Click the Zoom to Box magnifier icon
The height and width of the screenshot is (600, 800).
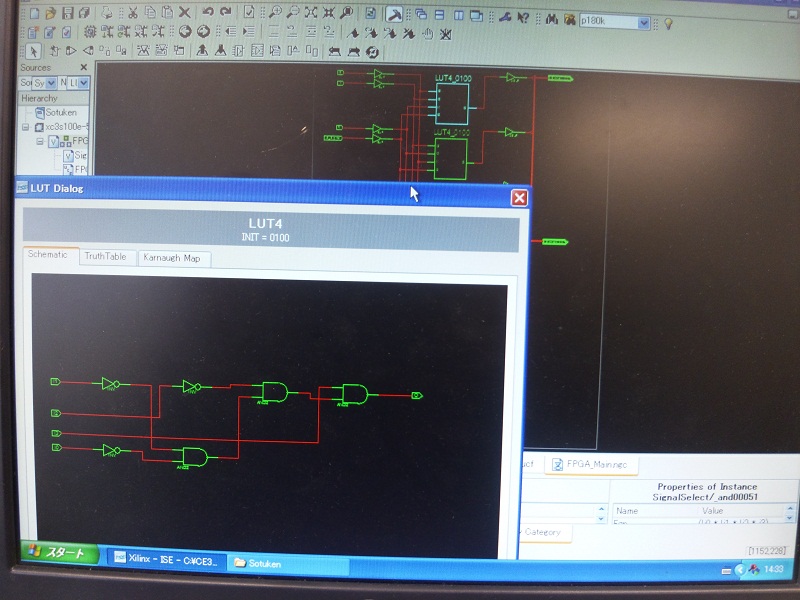pos(347,13)
